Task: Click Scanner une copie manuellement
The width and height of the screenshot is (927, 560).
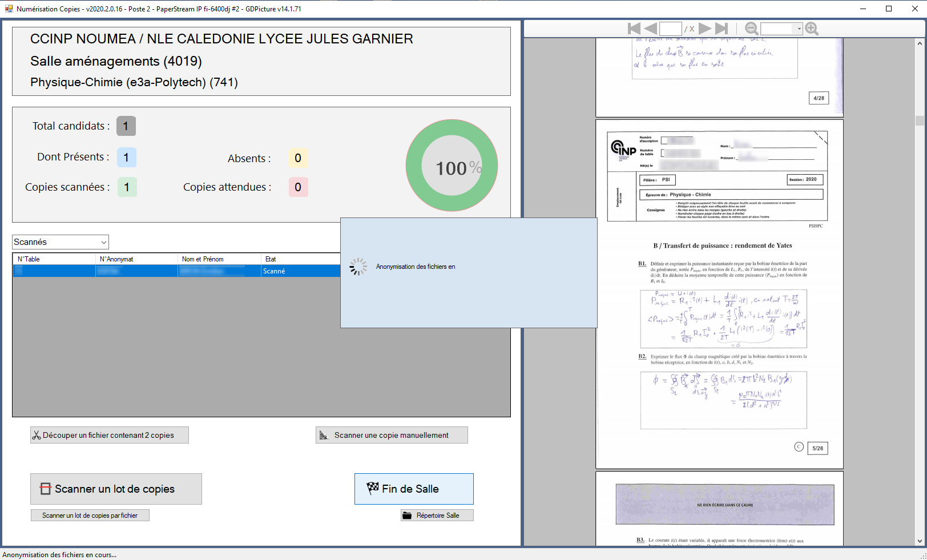Action: tap(392, 435)
